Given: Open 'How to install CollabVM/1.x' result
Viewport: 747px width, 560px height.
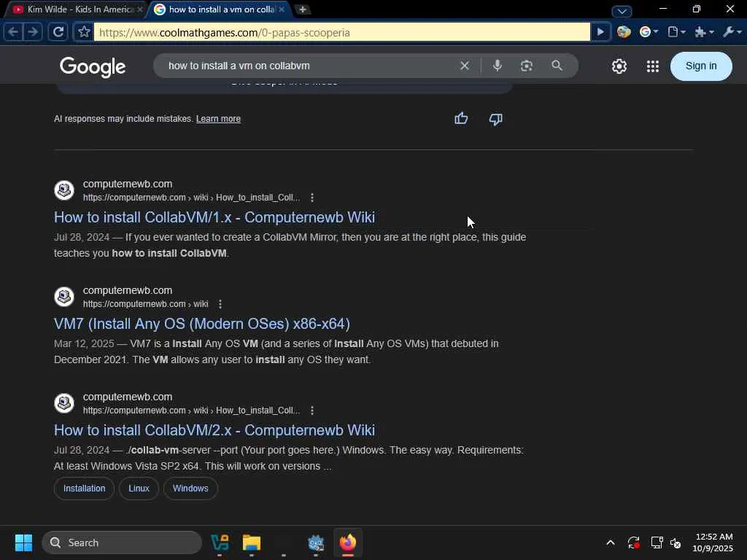Looking at the screenshot, I should [x=214, y=217].
